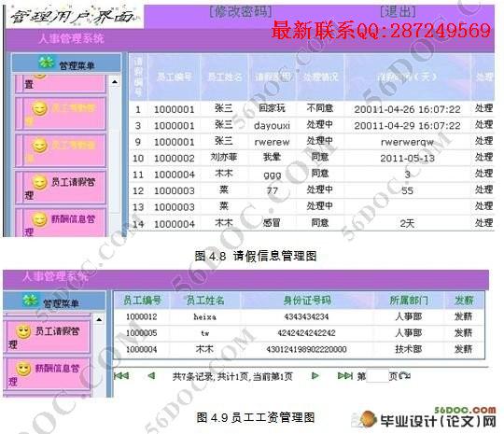
Task: Click 发薪 for employee 木木 in the salary table
Action: coord(463,349)
